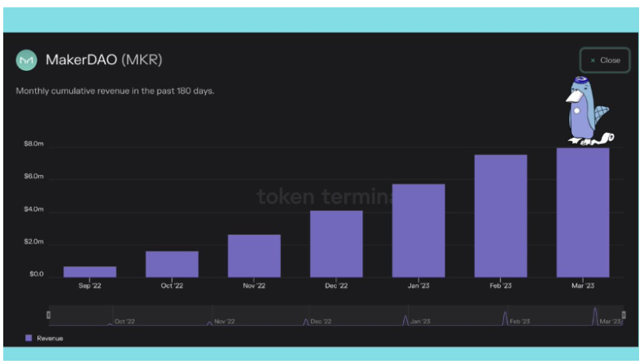Click the $2.0m axis label

click(x=33, y=242)
